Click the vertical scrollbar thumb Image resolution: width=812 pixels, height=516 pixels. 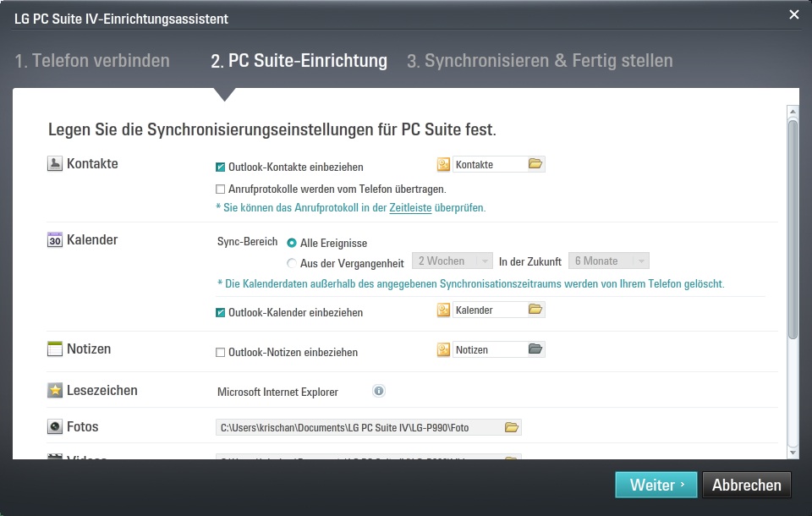(x=793, y=228)
